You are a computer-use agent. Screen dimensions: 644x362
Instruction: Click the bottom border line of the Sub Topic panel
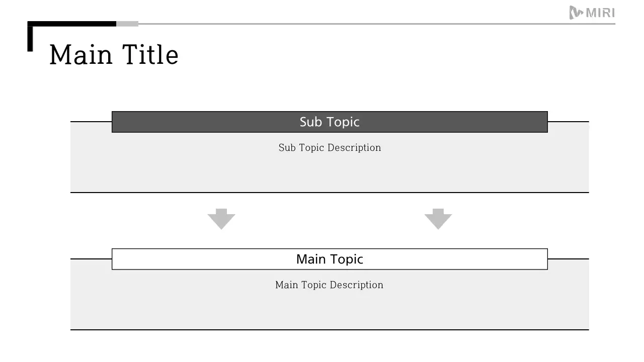[x=330, y=193]
